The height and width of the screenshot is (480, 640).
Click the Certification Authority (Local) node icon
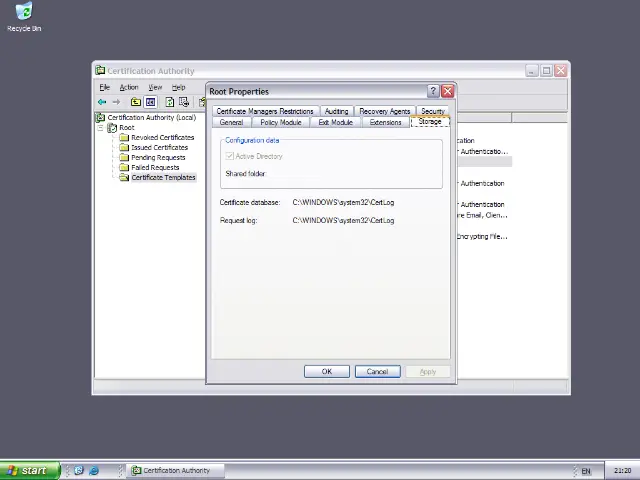(x=100, y=118)
